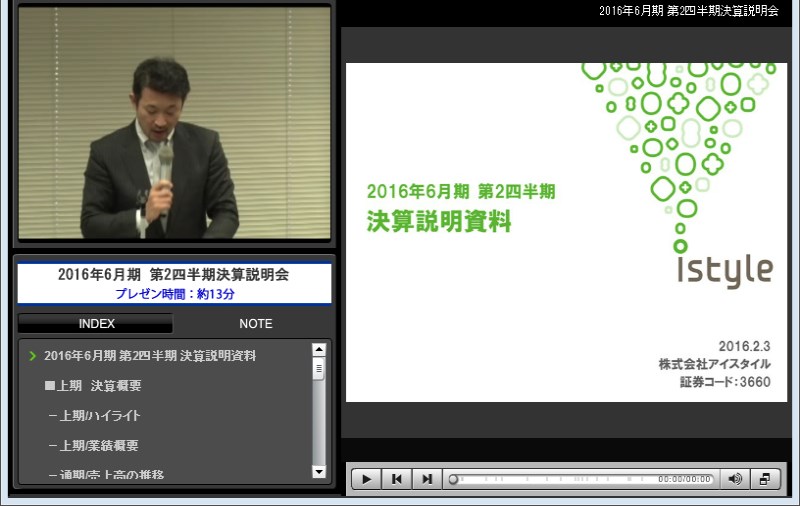Jump to －上期ハイライト in the index

point(94,416)
